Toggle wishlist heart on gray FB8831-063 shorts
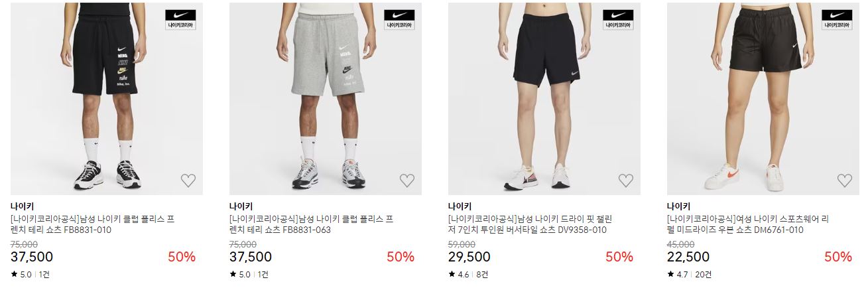This screenshot has height=290, width=868. pyautogui.click(x=407, y=180)
